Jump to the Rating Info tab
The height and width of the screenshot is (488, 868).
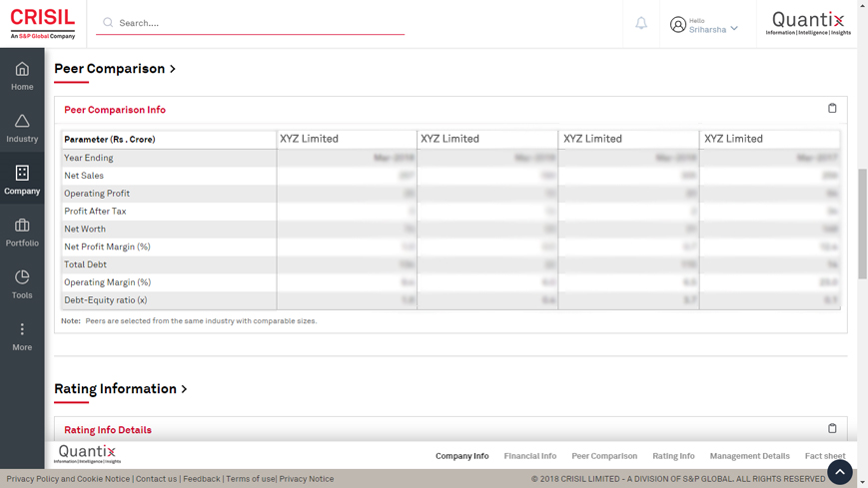[x=673, y=456]
